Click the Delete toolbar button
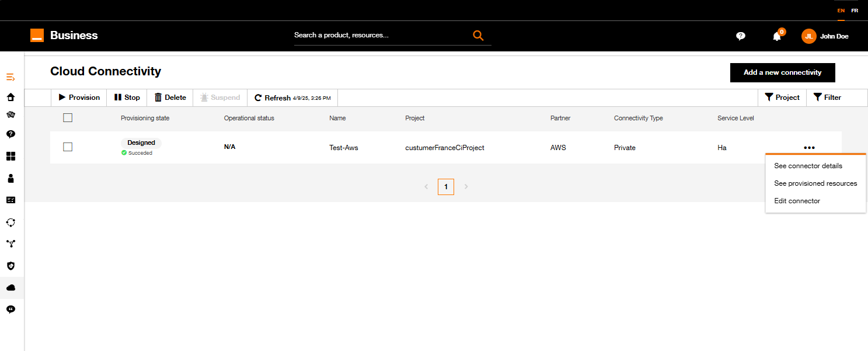 point(170,98)
